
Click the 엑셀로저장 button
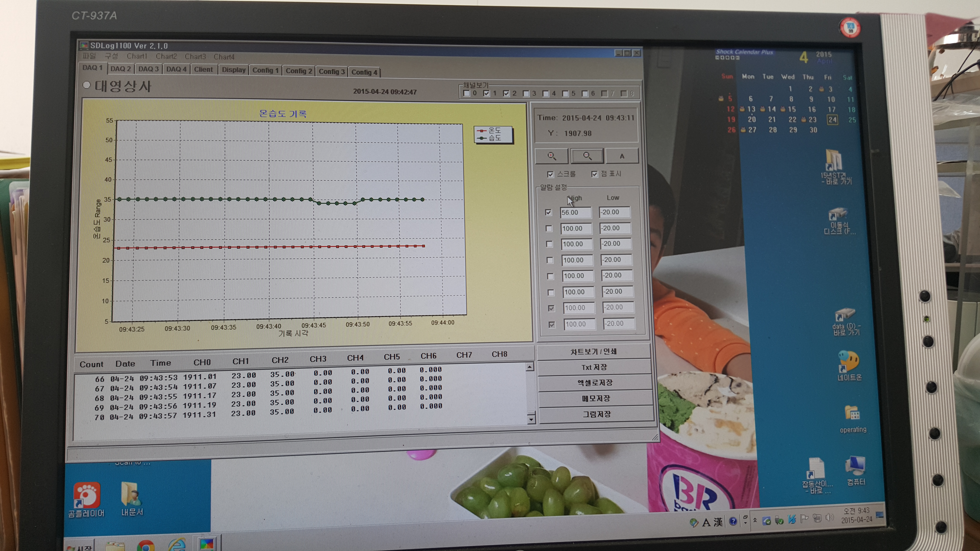595,382
